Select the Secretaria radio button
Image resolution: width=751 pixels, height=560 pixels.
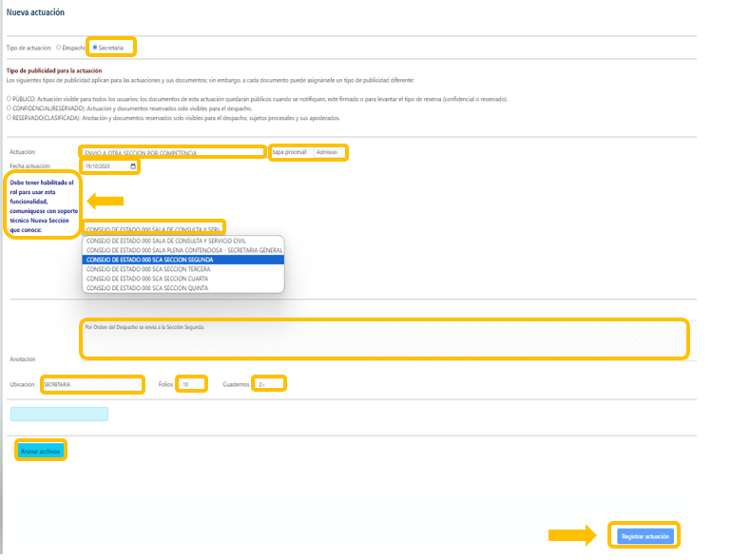pyautogui.click(x=95, y=47)
